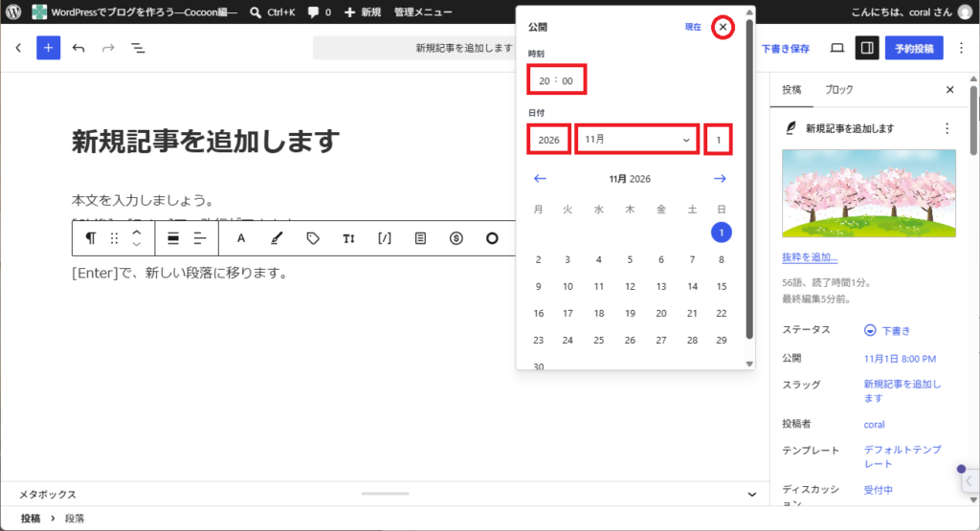Click the 予約投稿 schedule button
Image resolution: width=980 pixels, height=531 pixels.
point(914,48)
